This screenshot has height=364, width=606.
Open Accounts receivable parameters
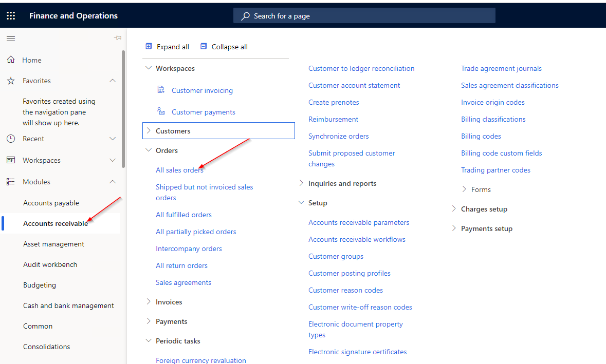pos(359,222)
